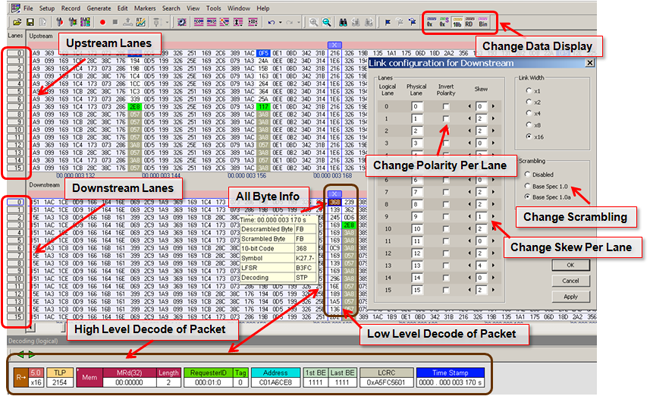Start recording with the red Record button

102,22
